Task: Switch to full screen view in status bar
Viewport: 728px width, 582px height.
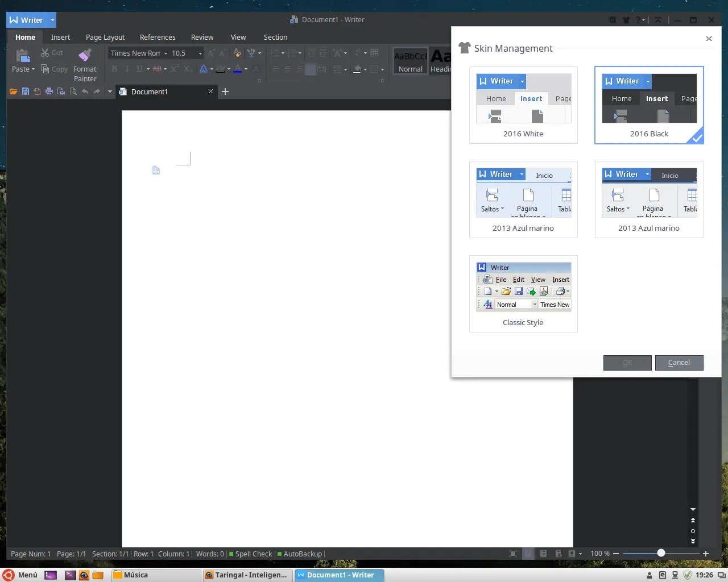Action: click(513, 554)
